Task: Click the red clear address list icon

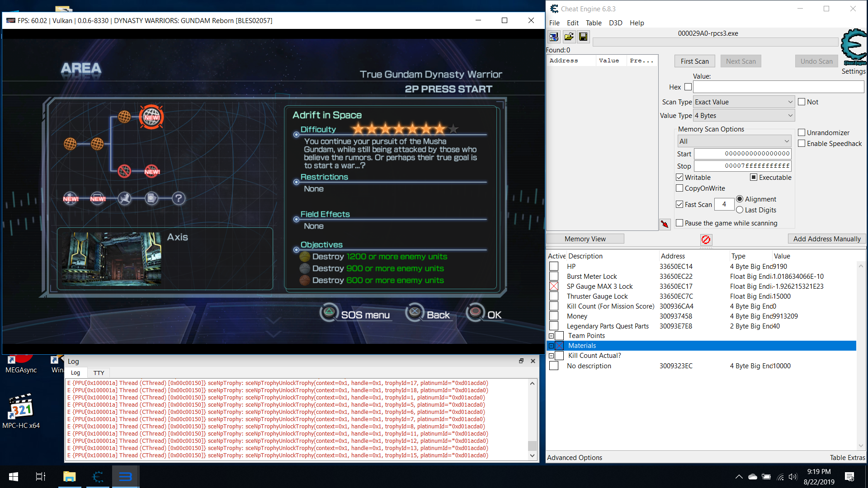Action: pyautogui.click(x=706, y=239)
